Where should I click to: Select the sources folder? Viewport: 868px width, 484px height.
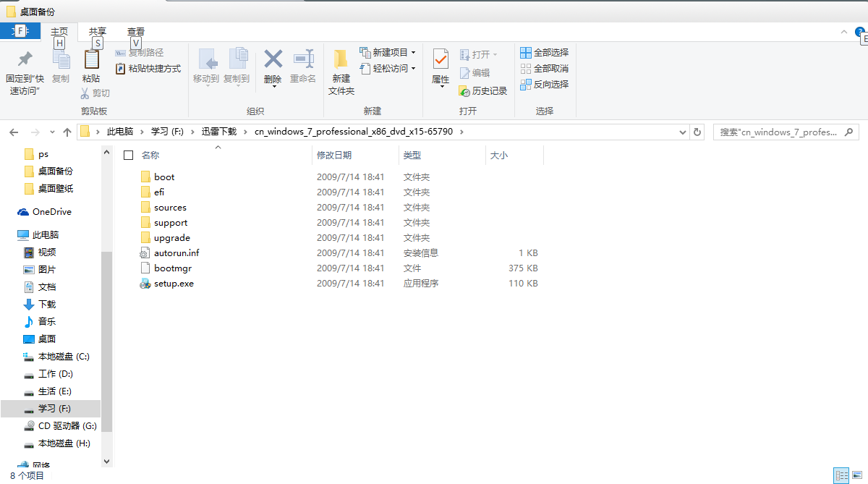pos(170,208)
